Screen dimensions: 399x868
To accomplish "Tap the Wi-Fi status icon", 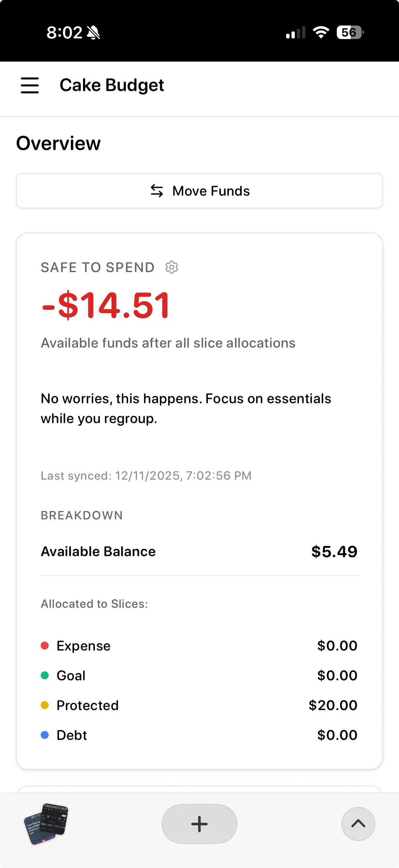I will point(320,32).
